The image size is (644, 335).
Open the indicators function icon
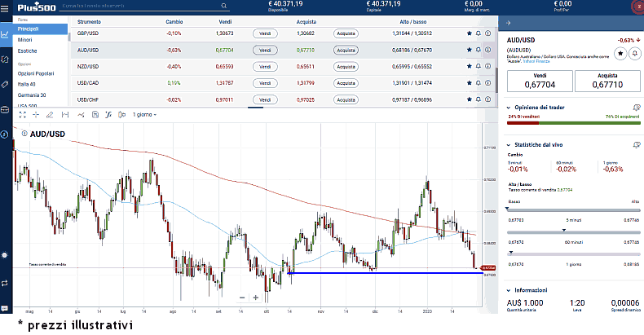click(x=108, y=114)
